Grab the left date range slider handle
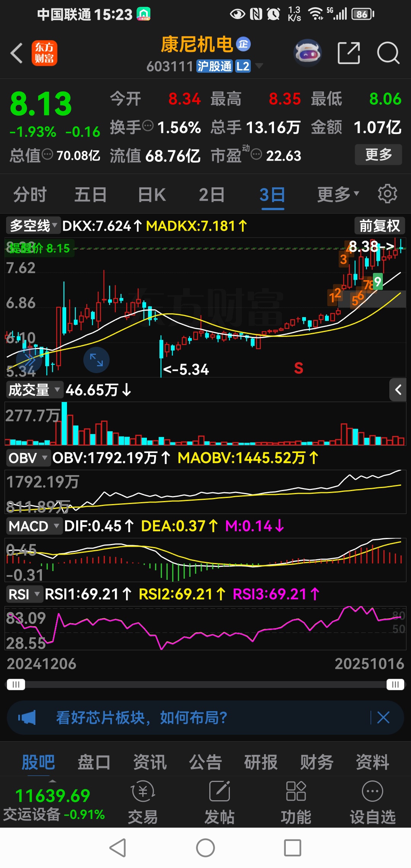 pyautogui.click(x=16, y=685)
